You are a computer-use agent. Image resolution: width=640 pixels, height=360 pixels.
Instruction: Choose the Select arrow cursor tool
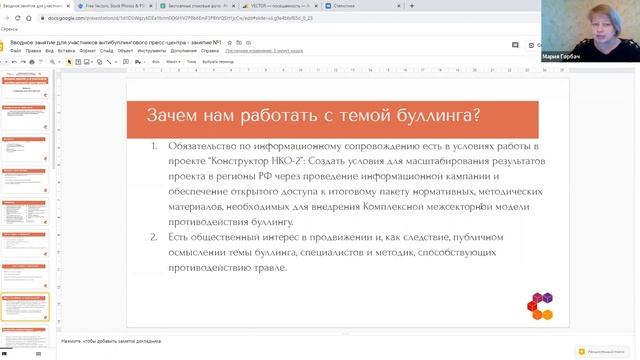(69, 62)
